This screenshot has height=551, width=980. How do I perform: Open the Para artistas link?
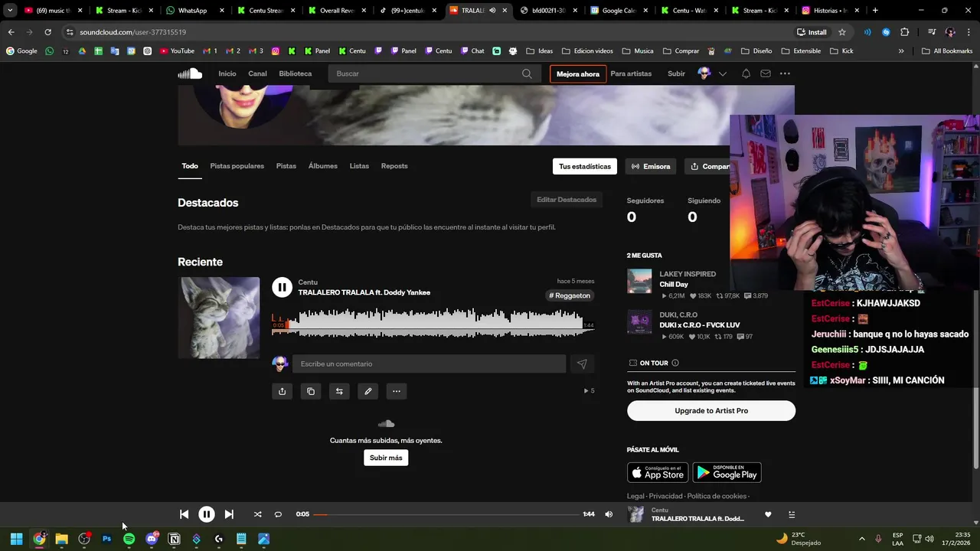click(631, 73)
